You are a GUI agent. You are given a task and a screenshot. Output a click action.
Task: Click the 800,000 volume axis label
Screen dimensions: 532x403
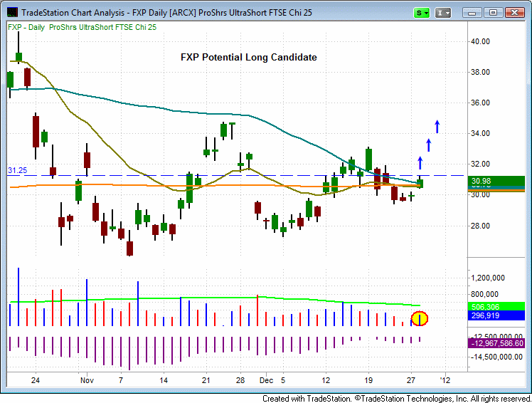click(x=485, y=294)
